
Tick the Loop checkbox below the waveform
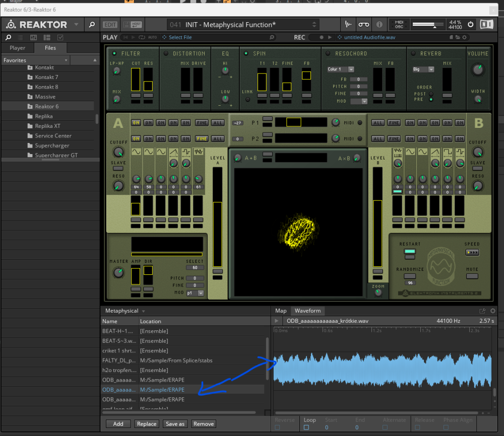click(306, 427)
